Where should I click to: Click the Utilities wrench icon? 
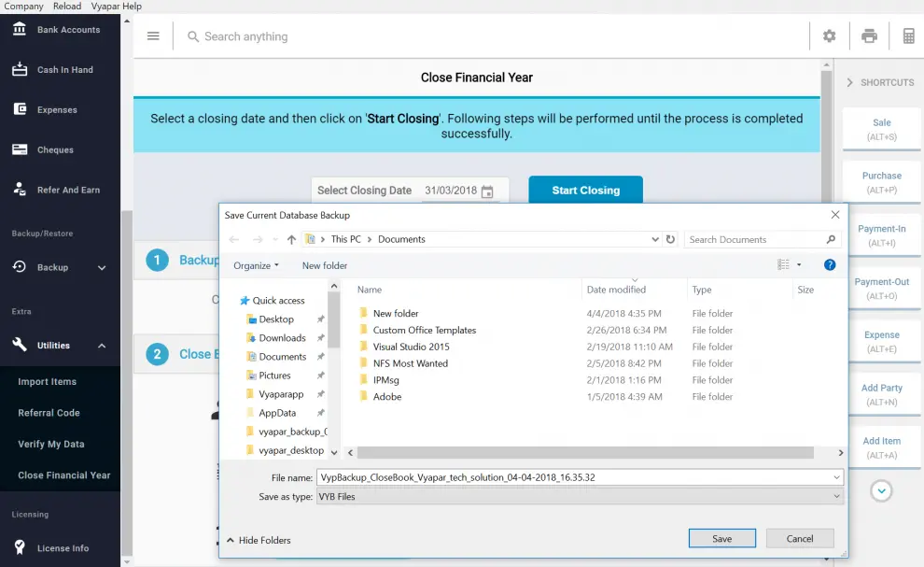coord(20,345)
